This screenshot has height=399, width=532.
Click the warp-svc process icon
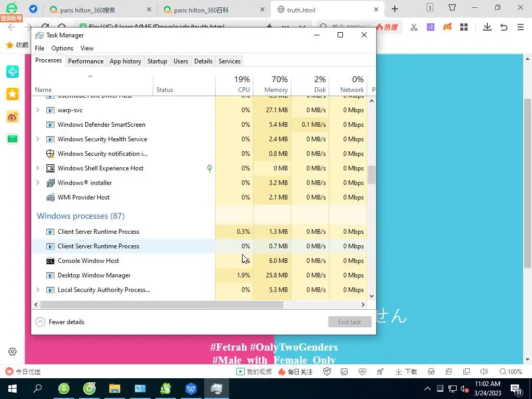pos(50,110)
